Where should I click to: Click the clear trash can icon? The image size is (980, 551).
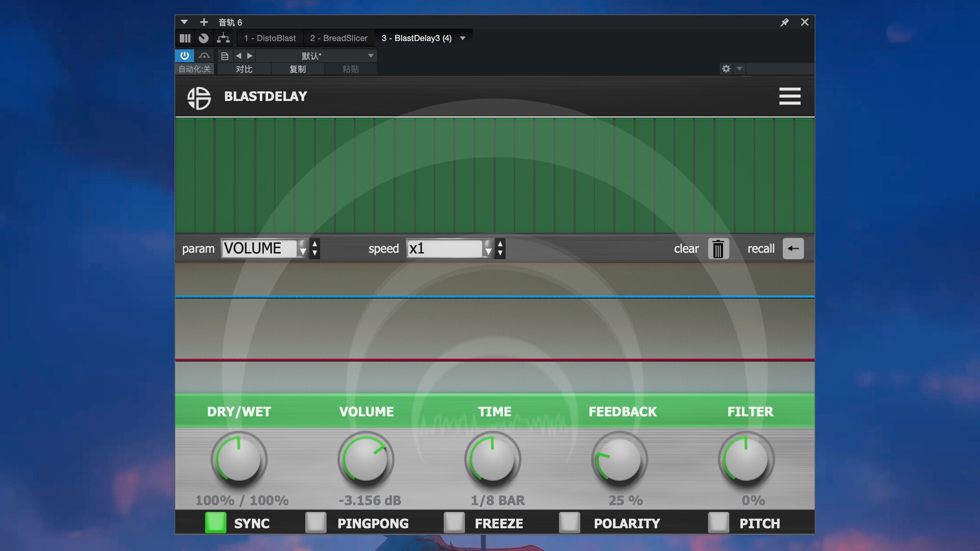tap(718, 249)
